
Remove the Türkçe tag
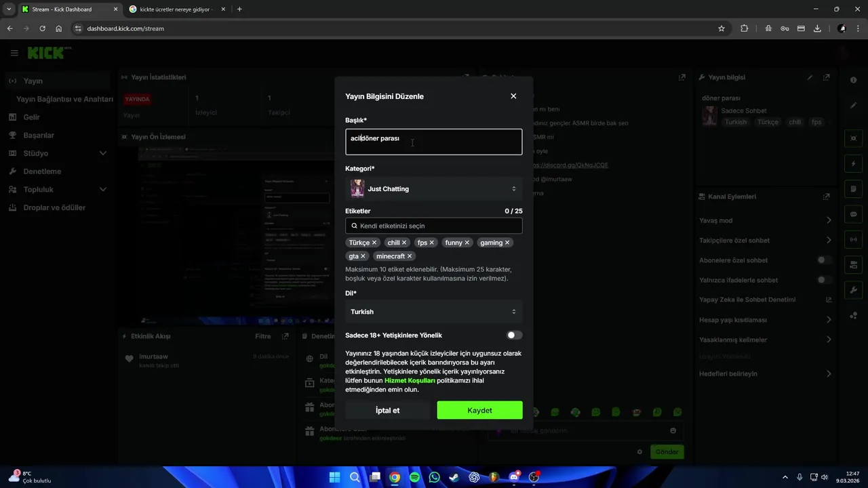tap(374, 243)
